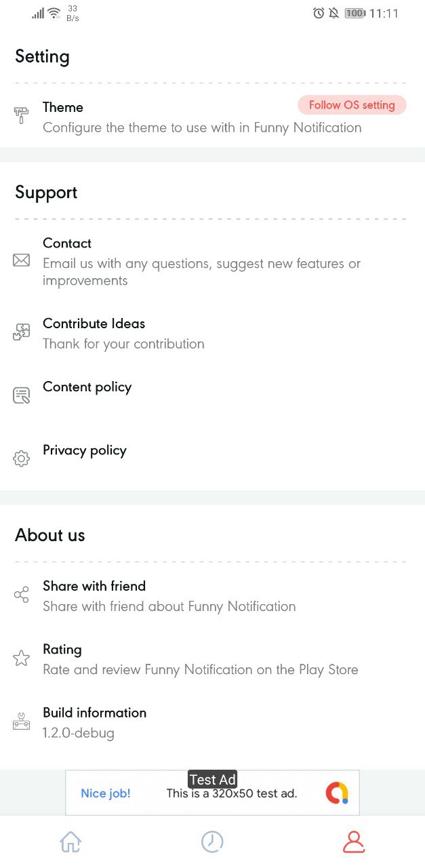Tap the Privacy policy gear icon
425x868 pixels.
pyautogui.click(x=22, y=459)
